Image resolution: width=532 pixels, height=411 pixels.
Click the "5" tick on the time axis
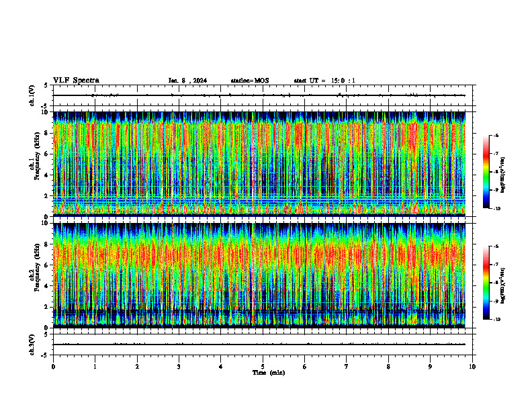[x=263, y=367]
